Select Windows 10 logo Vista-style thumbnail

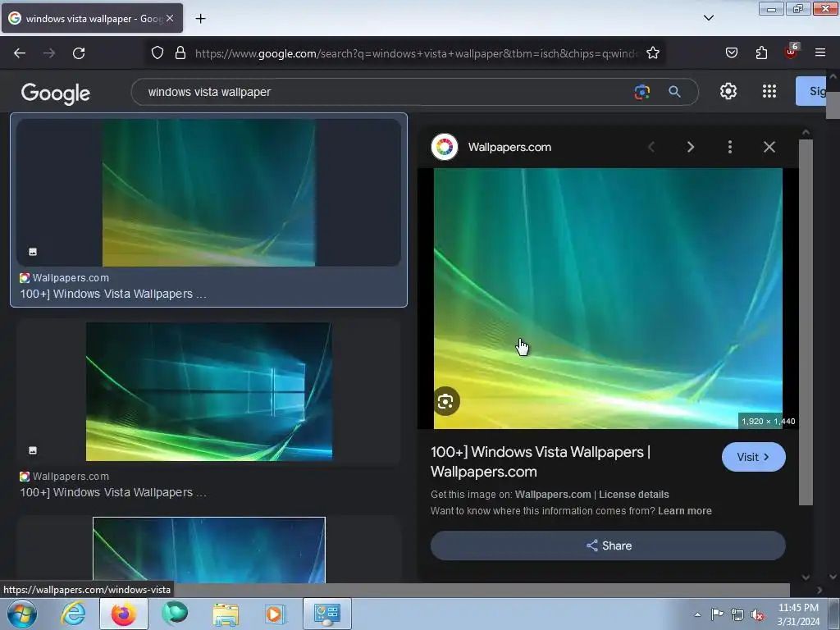[x=209, y=391]
